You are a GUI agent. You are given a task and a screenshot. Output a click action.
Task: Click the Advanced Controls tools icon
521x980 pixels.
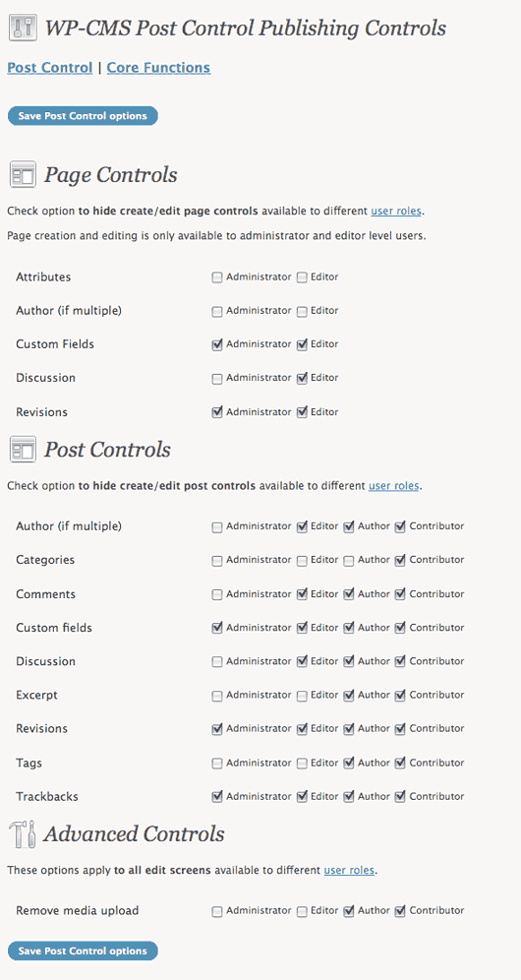(x=23, y=834)
